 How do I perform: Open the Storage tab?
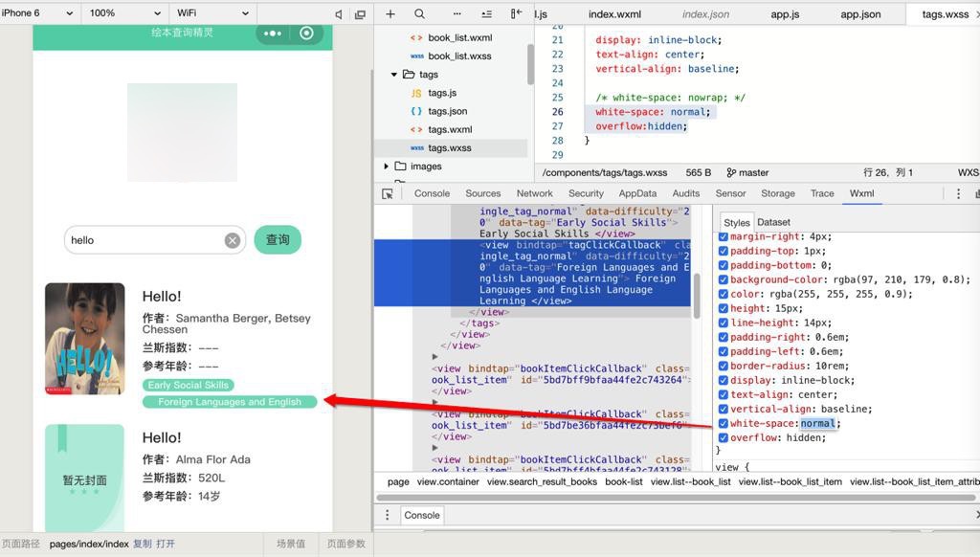777,193
